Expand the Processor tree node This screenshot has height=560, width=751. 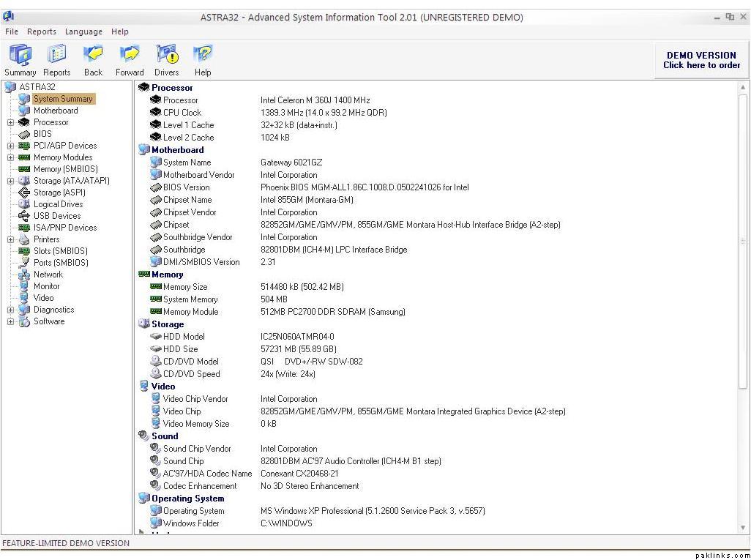(11, 122)
